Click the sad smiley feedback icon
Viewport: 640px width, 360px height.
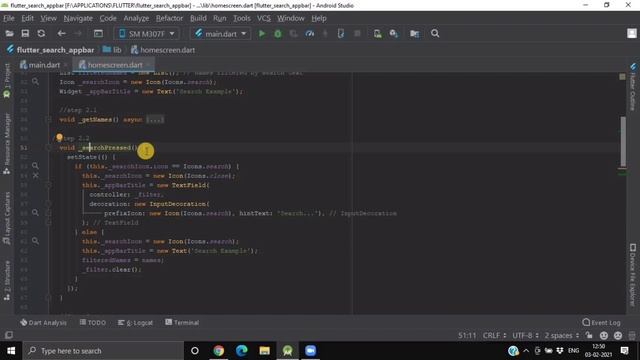tap(618, 336)
